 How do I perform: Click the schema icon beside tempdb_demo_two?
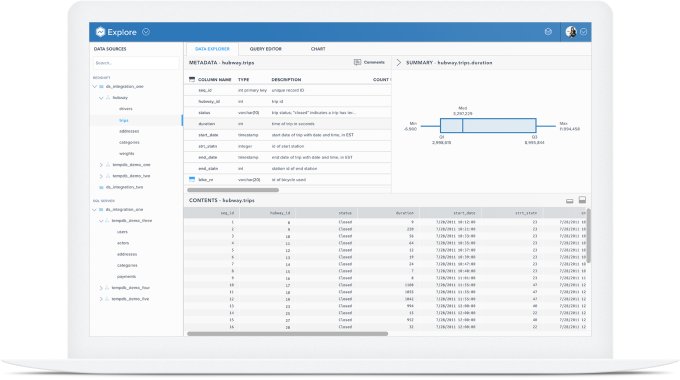pyautogui.click(x=108, y=176)
